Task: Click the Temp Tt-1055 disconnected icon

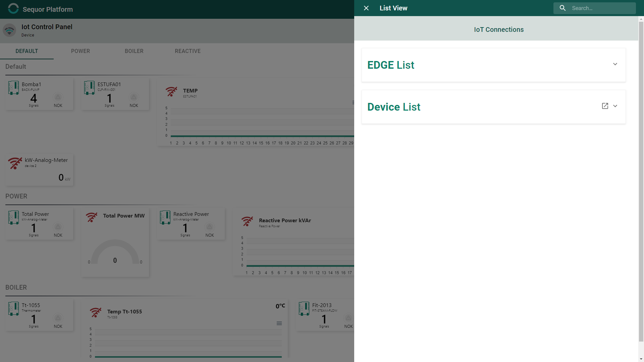Action: click(x=96, y=312)
